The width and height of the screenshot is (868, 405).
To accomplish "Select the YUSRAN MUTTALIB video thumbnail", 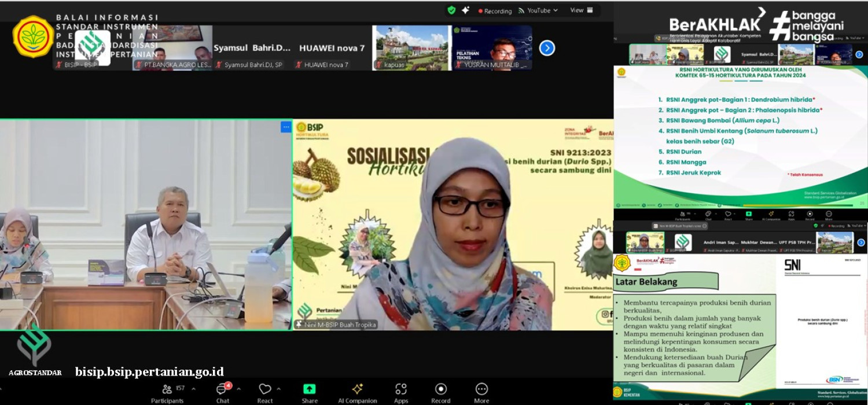I will [492, 47].
